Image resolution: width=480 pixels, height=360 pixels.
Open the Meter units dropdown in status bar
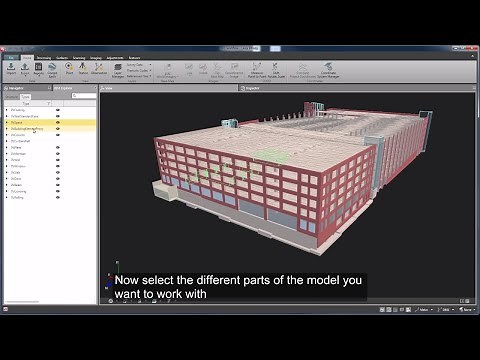click(424, 310)
